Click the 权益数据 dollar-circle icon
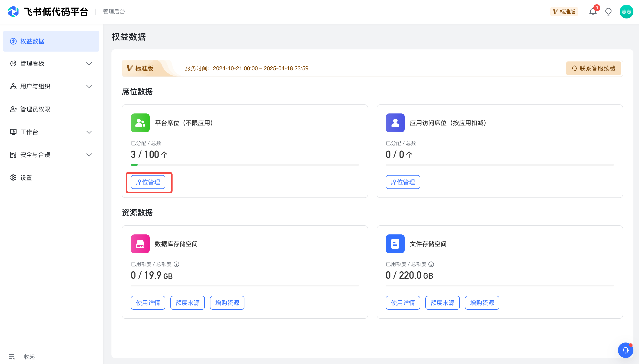 coord(13,41)
